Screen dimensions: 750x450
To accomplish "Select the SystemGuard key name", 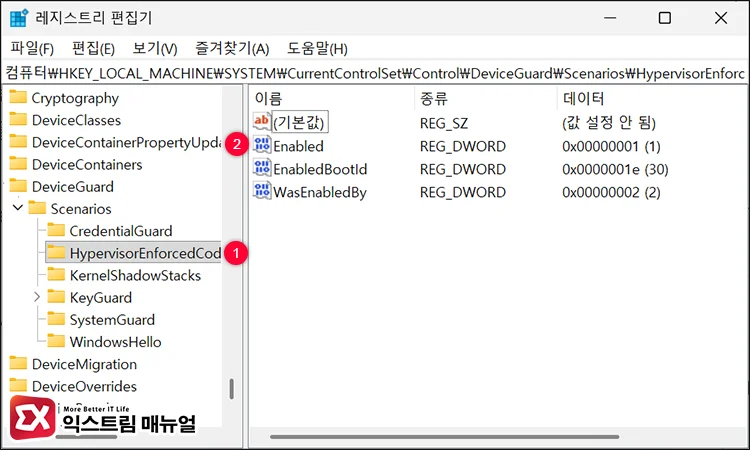I will click(112, 319).
